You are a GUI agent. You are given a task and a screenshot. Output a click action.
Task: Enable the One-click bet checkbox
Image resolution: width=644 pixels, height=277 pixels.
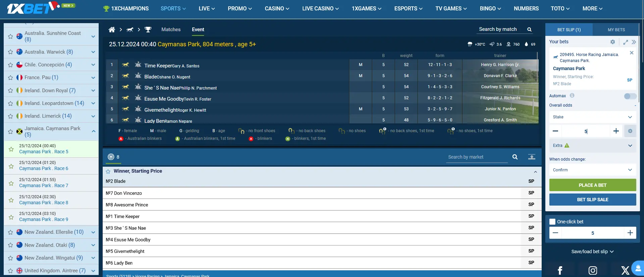552,222
